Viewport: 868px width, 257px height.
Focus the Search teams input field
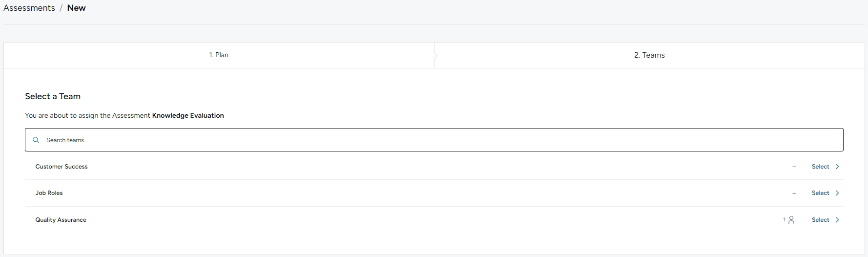[434, 140]
